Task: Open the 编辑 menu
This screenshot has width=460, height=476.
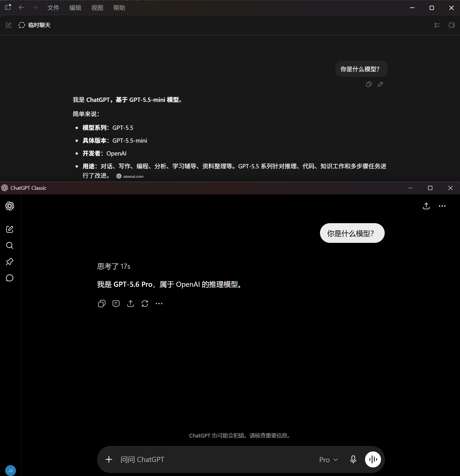Action: point(75,8)
